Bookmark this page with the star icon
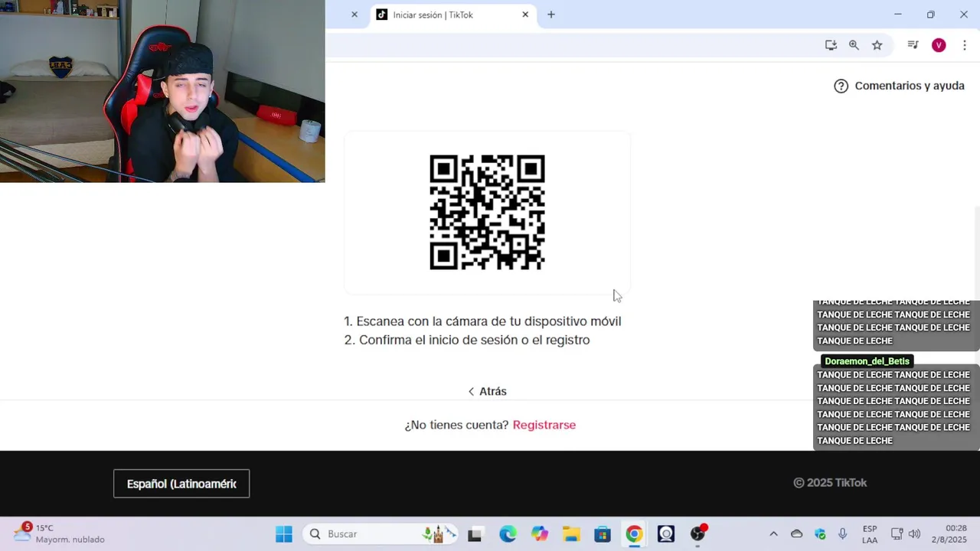This screenshot has width=980, height=551. click(877, 45)
